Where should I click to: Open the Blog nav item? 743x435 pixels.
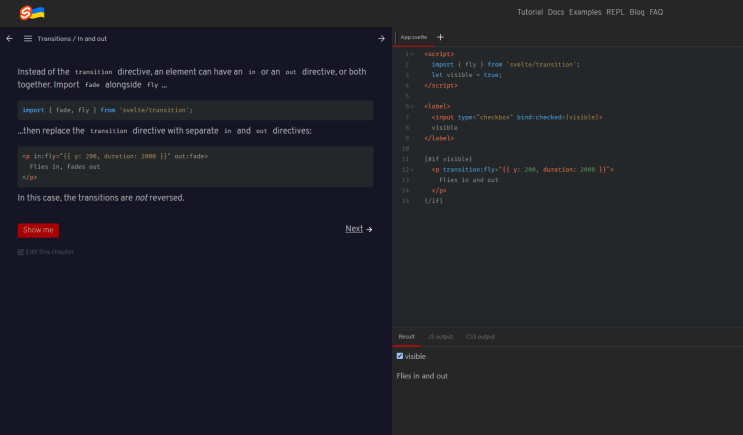point(637,12)
